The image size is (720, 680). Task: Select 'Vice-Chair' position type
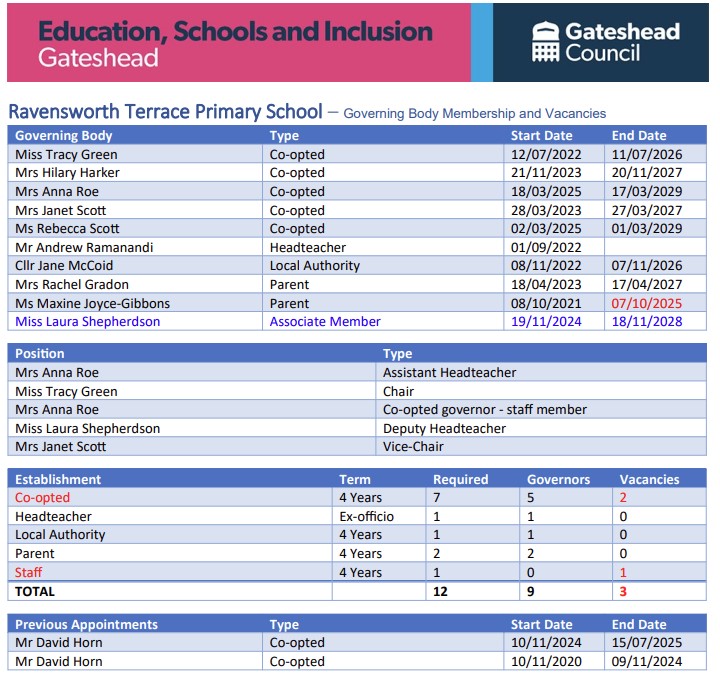click(x=413, y=446)
